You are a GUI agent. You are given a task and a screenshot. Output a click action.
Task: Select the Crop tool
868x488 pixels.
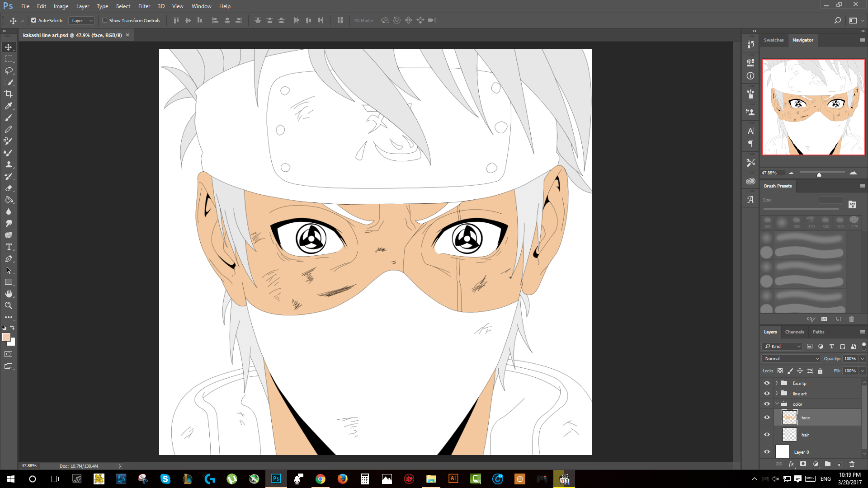pyautogui.click(x=9, y=94)
